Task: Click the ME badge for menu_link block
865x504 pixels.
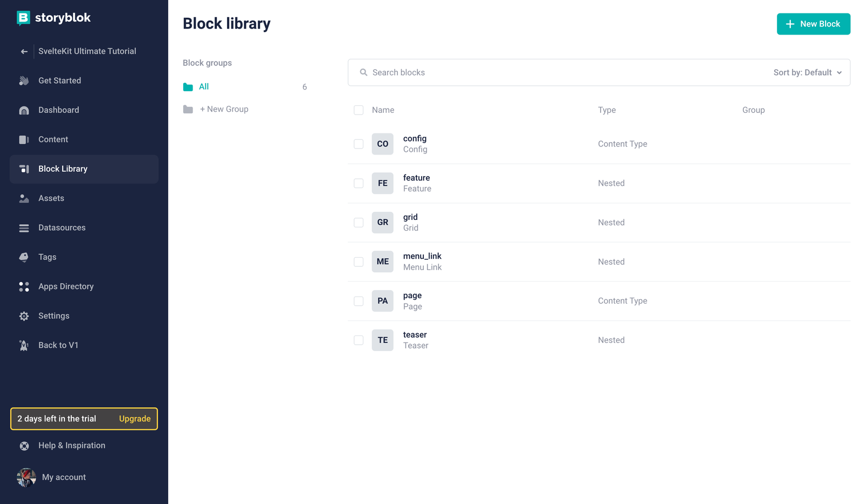Action: [x=383, y=261]
